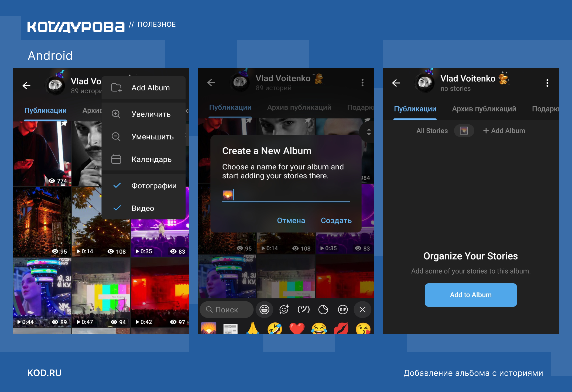This screenshot has width=572, height=392.
Task: Focus the album name input field
Action: coord(286,195)
